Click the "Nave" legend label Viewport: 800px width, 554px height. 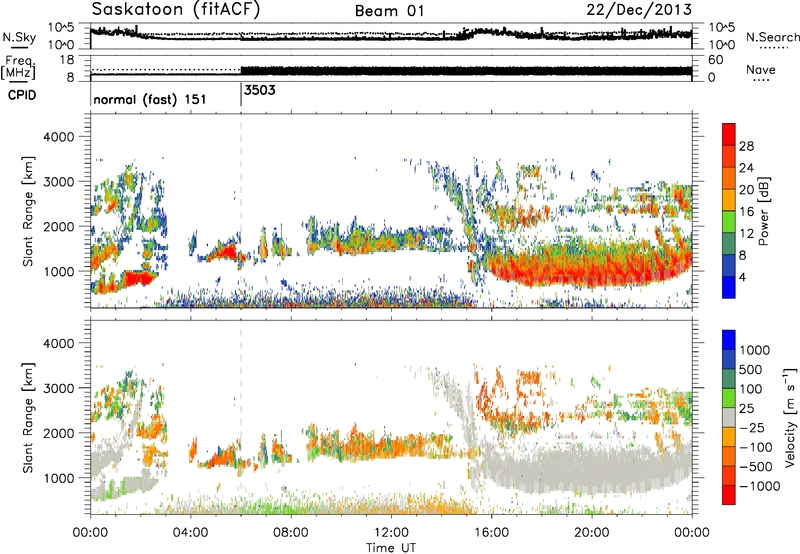point(760,69)
